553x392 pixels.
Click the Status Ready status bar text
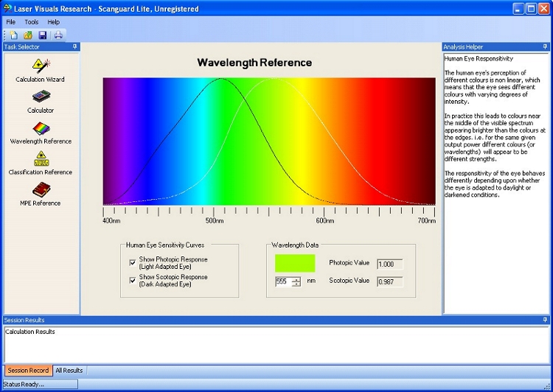click(24, 384)
